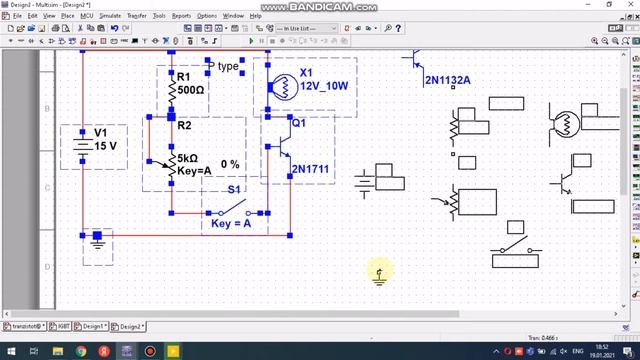Place a basic resistor component
The height and width of the screenshot is (360, 640).
click(21, 41)
